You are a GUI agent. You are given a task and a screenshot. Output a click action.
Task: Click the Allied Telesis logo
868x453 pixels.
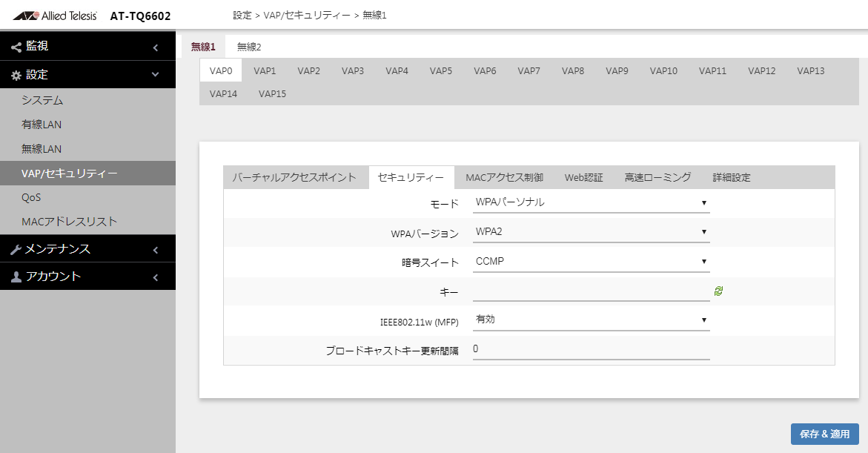[55, 16]
